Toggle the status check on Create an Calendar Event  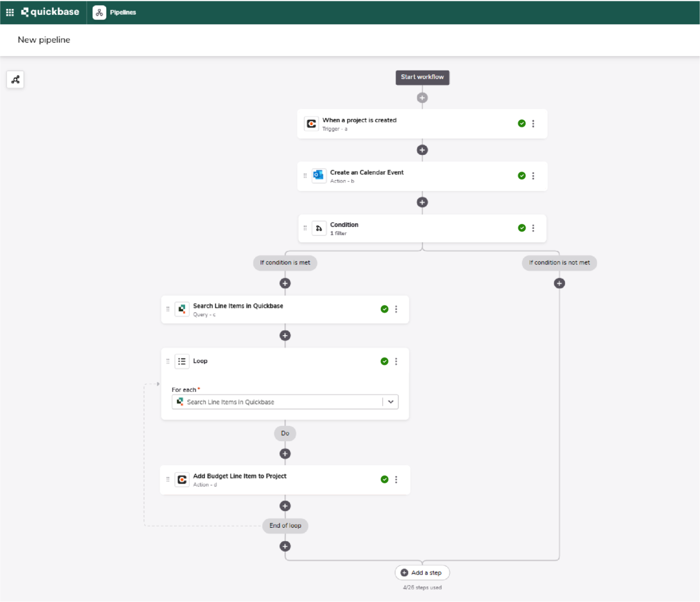coord(521,176)
